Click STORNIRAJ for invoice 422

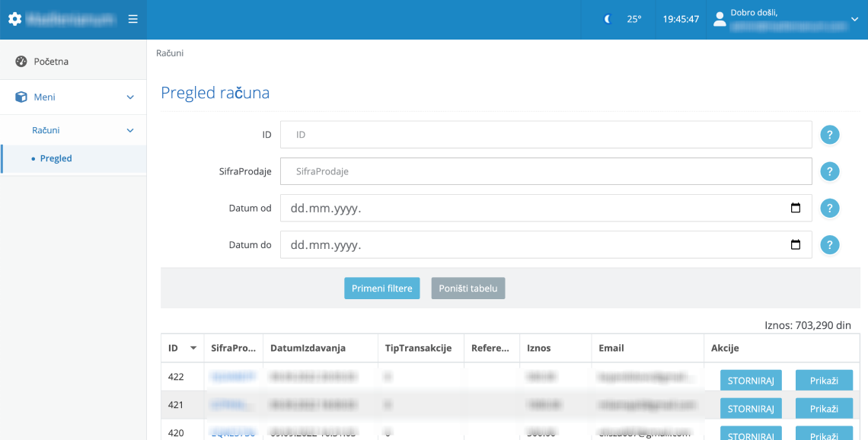click(x=751, y=381)
